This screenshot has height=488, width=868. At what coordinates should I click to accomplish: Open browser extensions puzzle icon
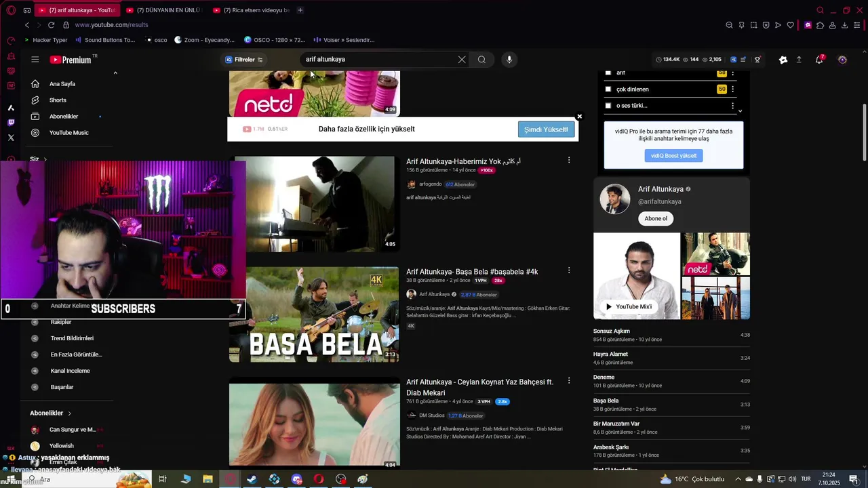820,25
